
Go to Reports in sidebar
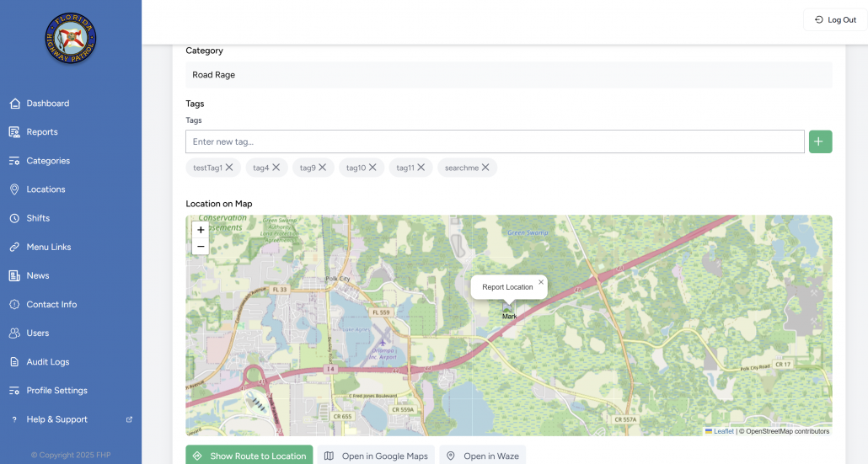(42, 132)
